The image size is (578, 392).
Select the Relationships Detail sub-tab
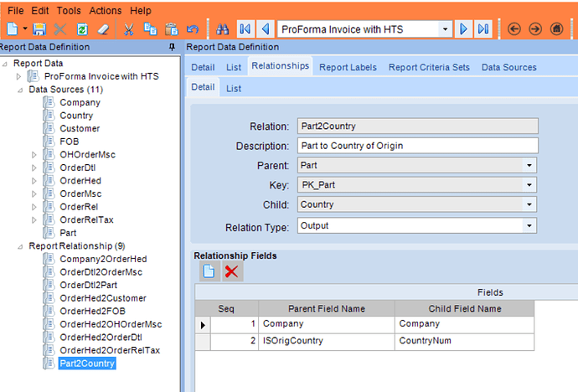pos(203,87)
